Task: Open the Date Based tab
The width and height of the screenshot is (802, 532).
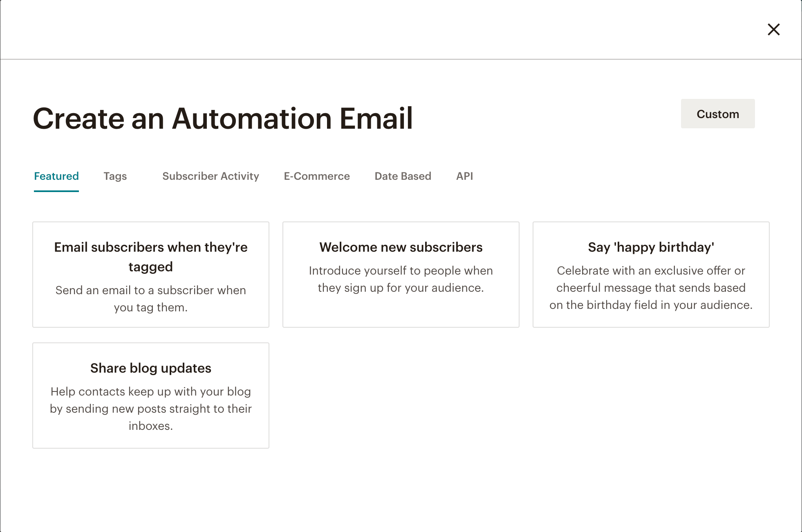Action: tap(403, 176)
